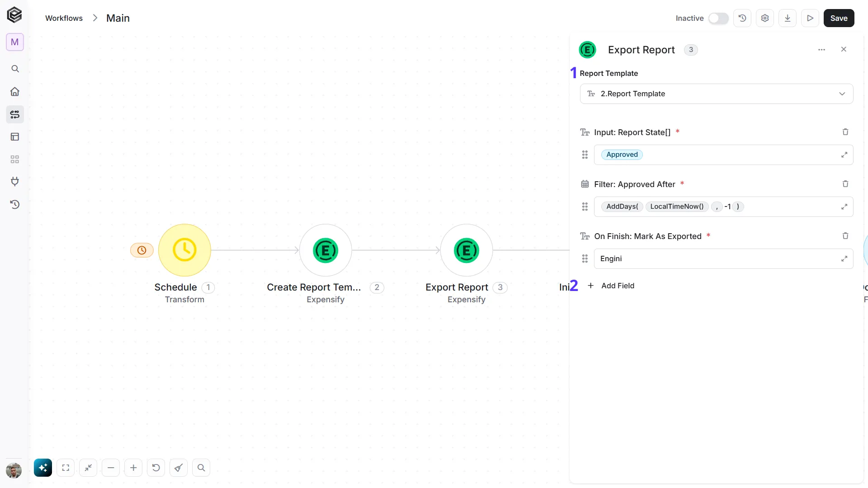The width and height of the screenshot is (868, 488).
Task: Collapse the canvas view with the arrows icon
Action: pyautogui.click(x=88, y=468)
